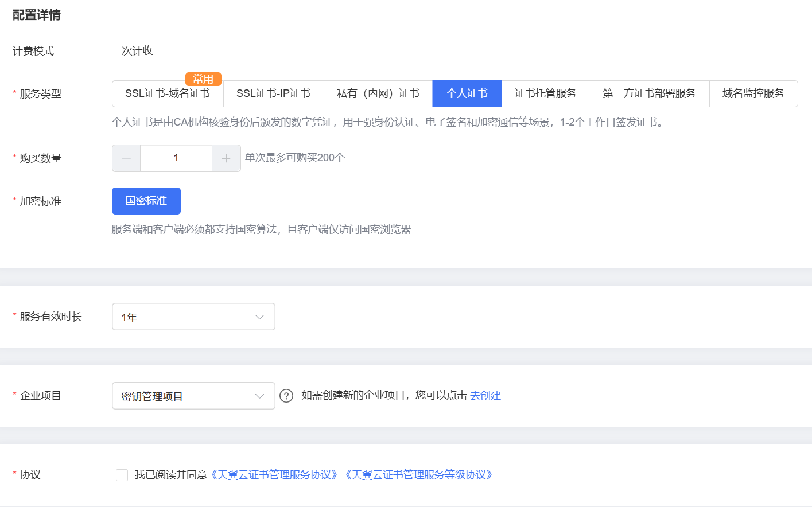Open the 天翼云证书管理服务协议 link
The height and width of the screenshot is (507, 812).
(275, 475)
